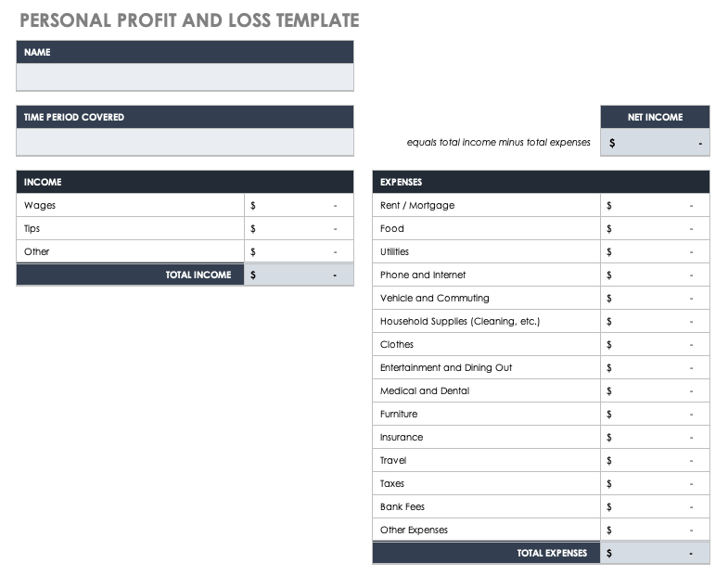Select the Vehicle and Commuting amount cell
This screenshot has height=588, width=728.
[x=655, y=299]
